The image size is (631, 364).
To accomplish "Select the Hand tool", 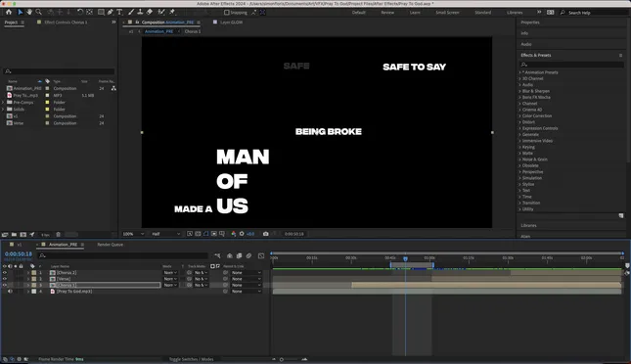I will pyautogui.click(x=29, y=12).
